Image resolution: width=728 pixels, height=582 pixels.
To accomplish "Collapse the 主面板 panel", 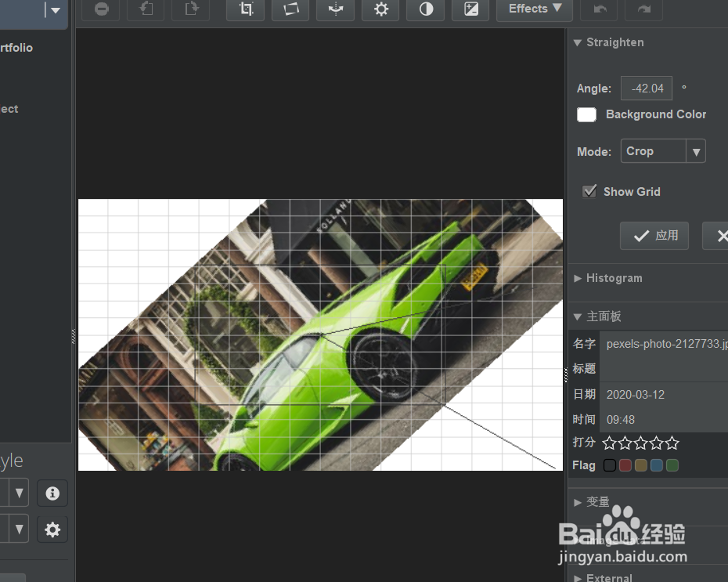I will pyautogui.click(x=578, y=316).
